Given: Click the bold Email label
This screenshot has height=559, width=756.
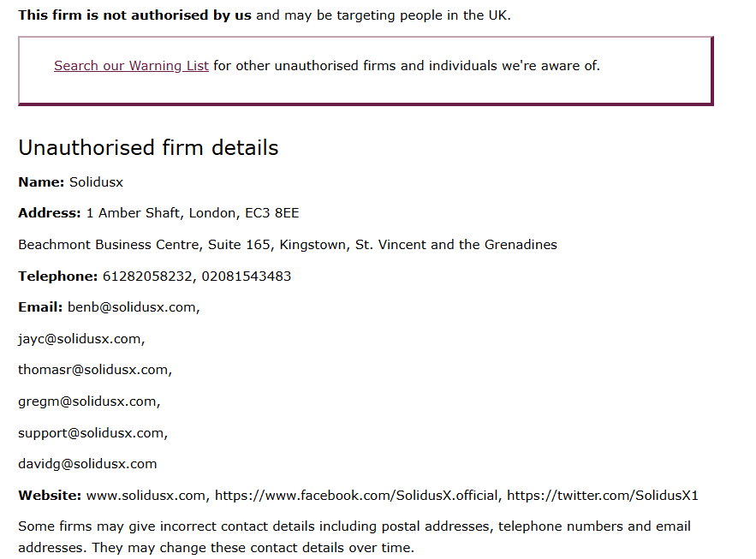Looking at the screenshot, I should click(40, 307).
